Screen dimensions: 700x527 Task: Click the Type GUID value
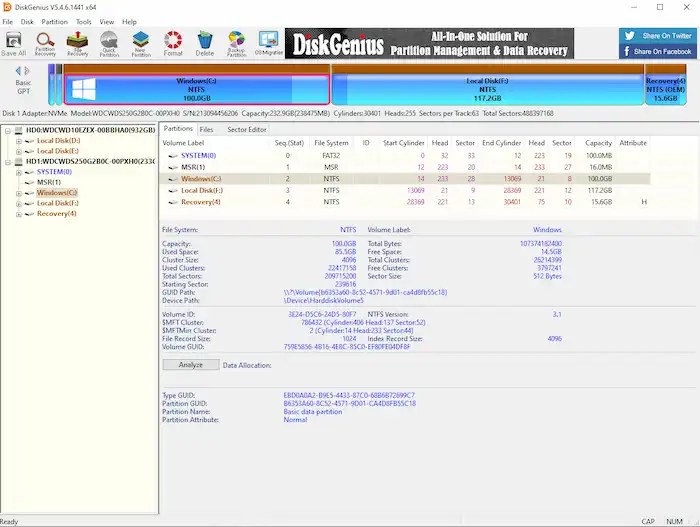click(349, 395)
